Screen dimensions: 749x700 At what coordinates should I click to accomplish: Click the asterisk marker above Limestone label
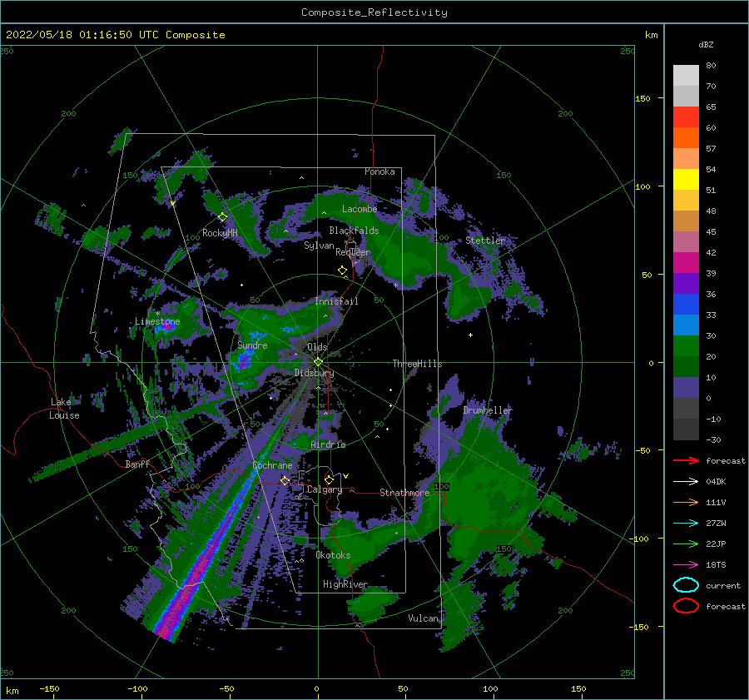click(157, 314)
